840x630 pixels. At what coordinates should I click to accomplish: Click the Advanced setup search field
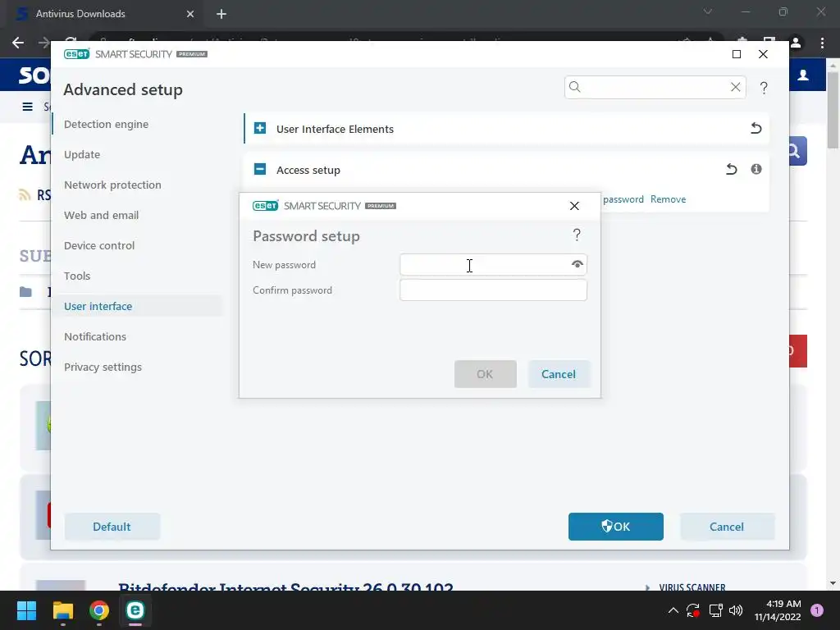655,87
